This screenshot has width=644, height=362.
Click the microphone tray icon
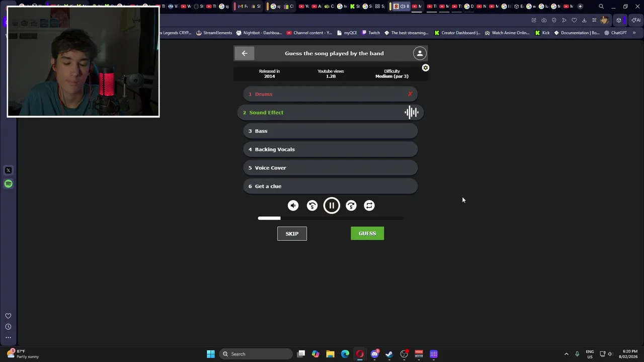point(577,354)
